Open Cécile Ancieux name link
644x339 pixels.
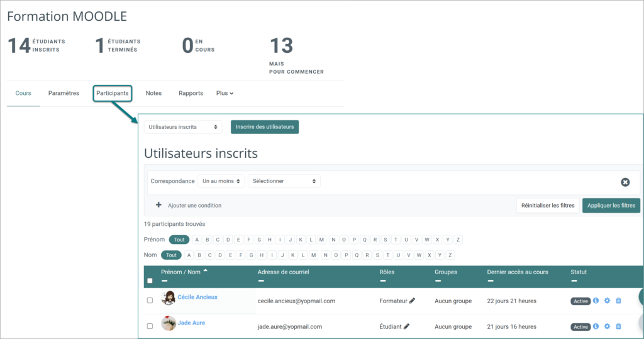point(197,297)
